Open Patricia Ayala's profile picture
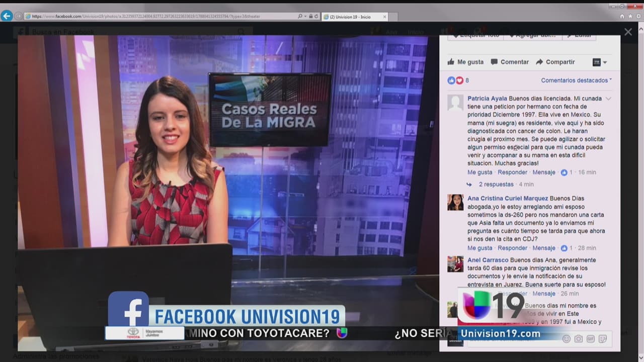Viewport: 644px width, 362px height. pos(455,103)
